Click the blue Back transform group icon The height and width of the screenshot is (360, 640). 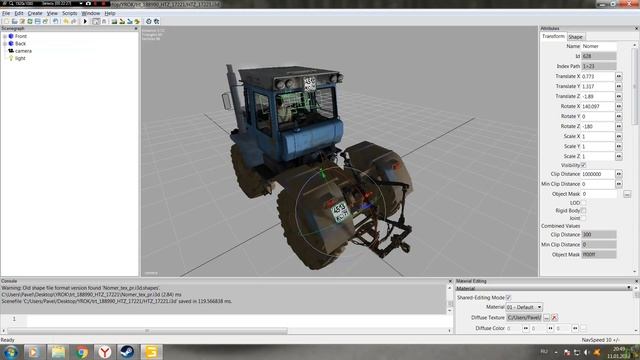tap(11, 43)
